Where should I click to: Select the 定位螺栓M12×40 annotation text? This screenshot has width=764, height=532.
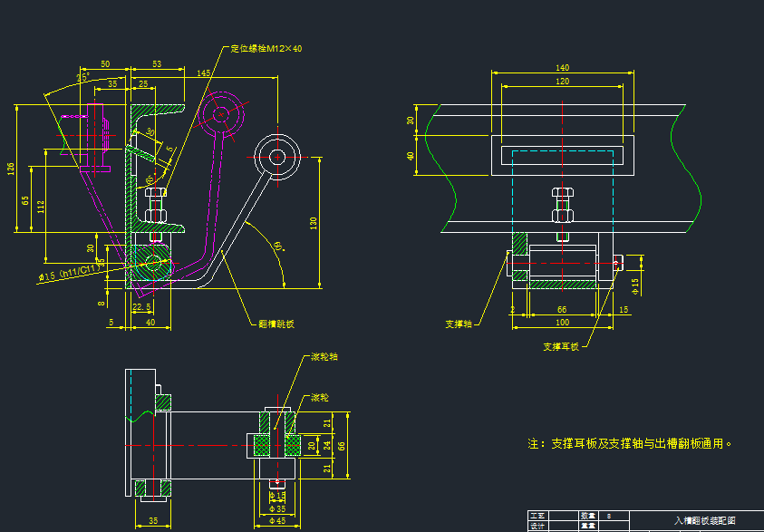point(266,49)
